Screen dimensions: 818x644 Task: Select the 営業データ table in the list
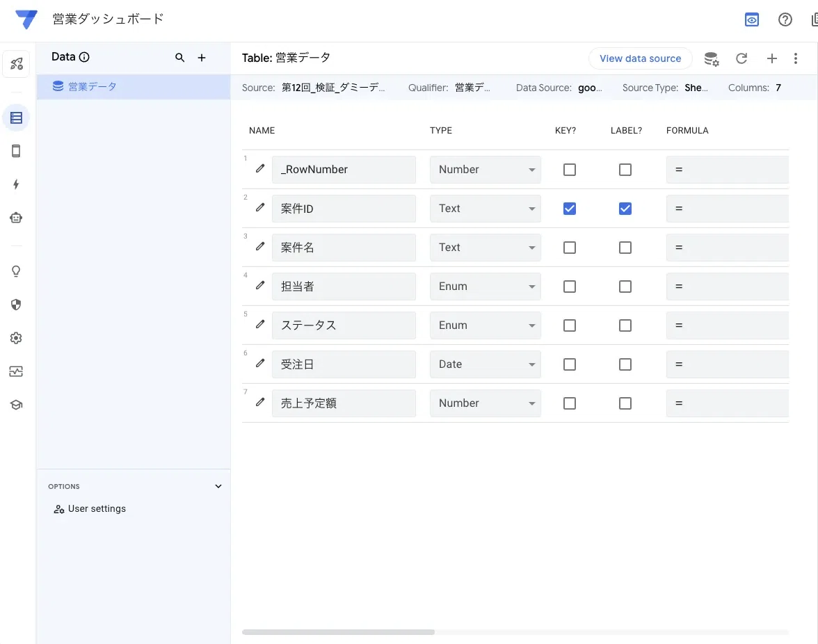(134, 86)
